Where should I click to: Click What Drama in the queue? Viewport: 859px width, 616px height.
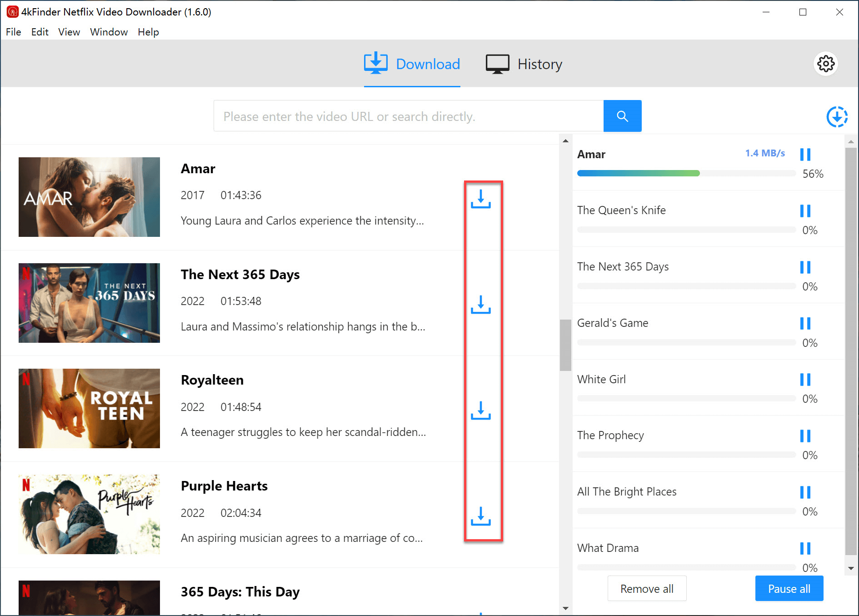pyautogui.click(x=608, y=548)
